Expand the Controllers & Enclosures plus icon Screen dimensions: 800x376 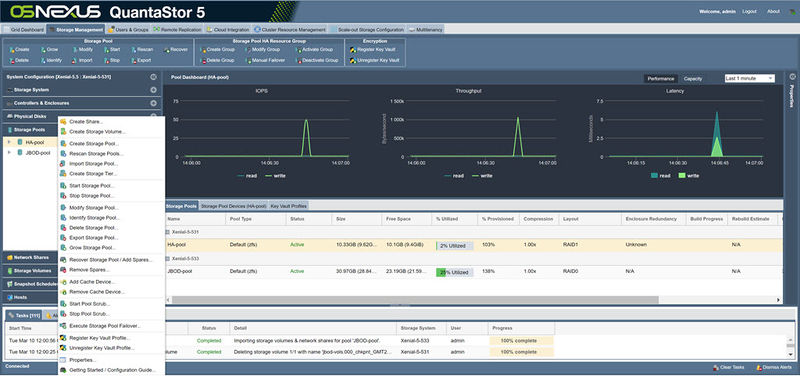tap(153, 103)
